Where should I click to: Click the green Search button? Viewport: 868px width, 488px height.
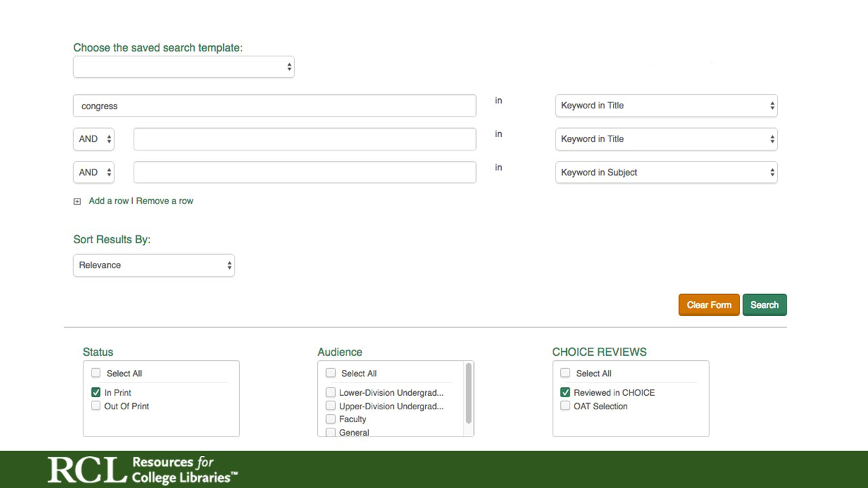[x=764, y=305]
